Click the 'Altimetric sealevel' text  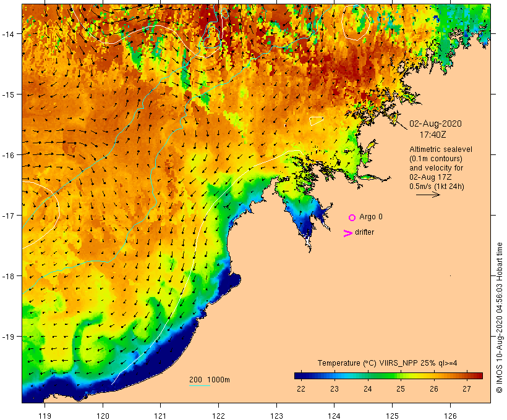click(x=440, y=149)
